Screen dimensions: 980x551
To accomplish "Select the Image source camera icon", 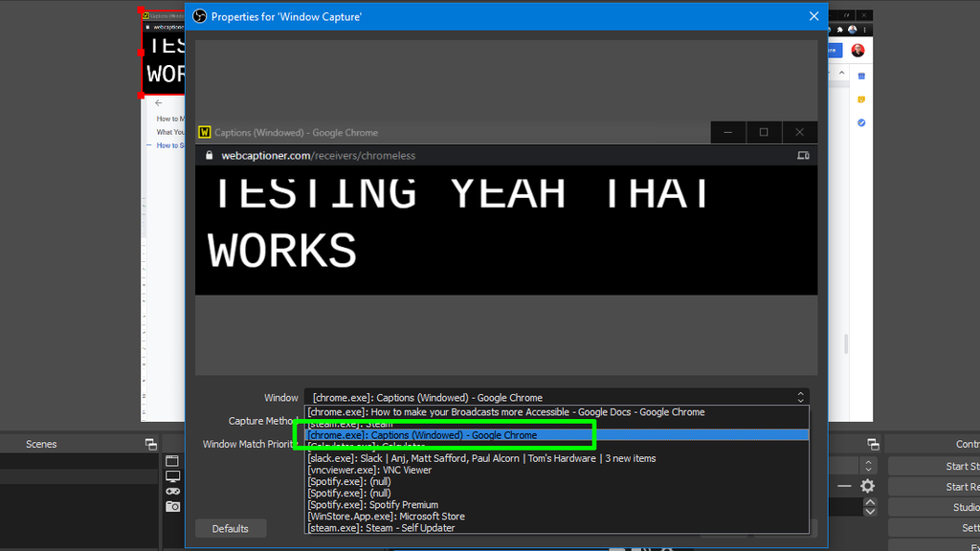I will point(172,506).
